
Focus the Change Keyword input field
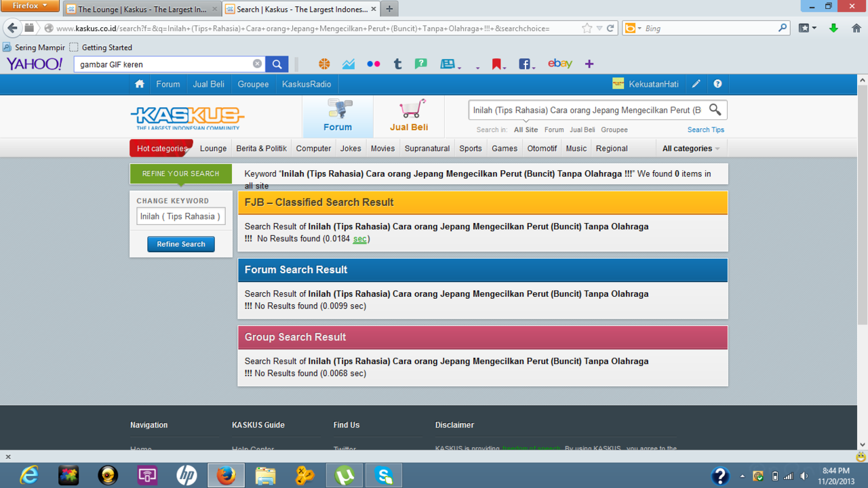tap(181, 216)
